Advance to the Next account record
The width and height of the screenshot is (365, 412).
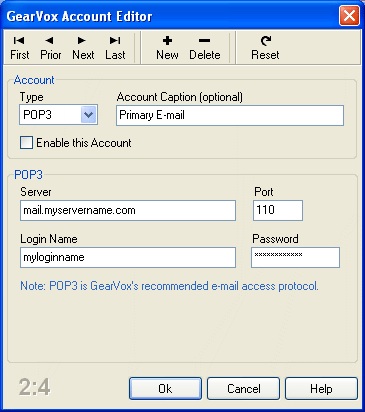[x=83, y=48]
